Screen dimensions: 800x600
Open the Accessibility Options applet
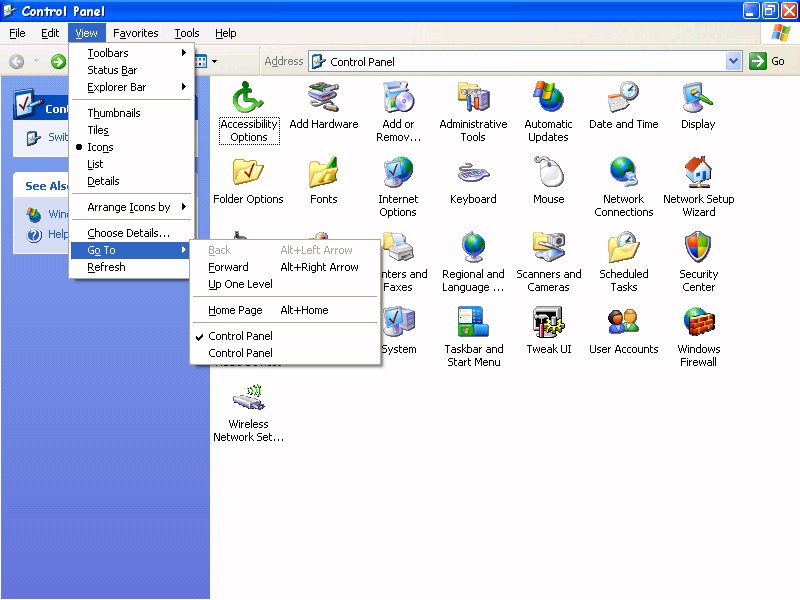tap(248, 97)
